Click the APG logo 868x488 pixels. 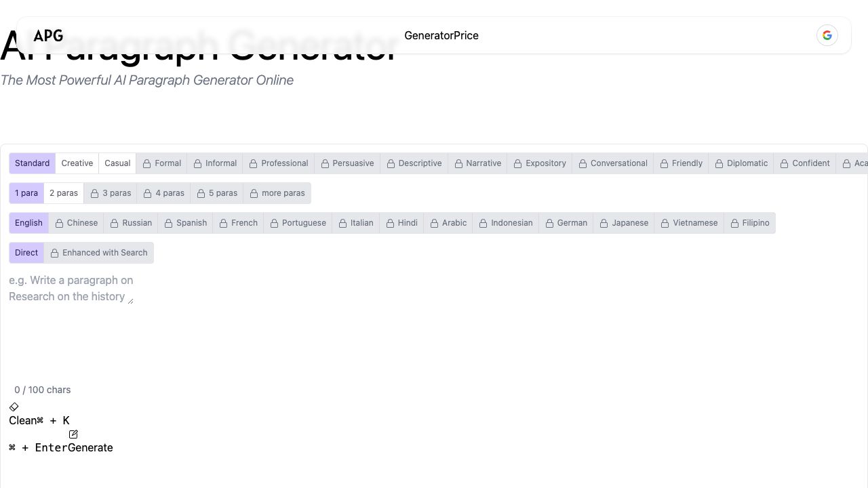click(48, 35)
